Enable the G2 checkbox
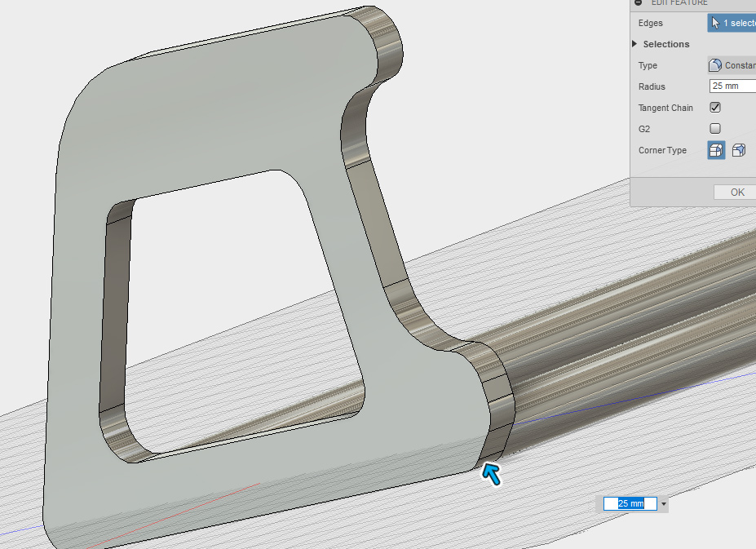Image resolution: width=756 pixels, height=549 pixels. pyautogui.click(x=715, y=129)
